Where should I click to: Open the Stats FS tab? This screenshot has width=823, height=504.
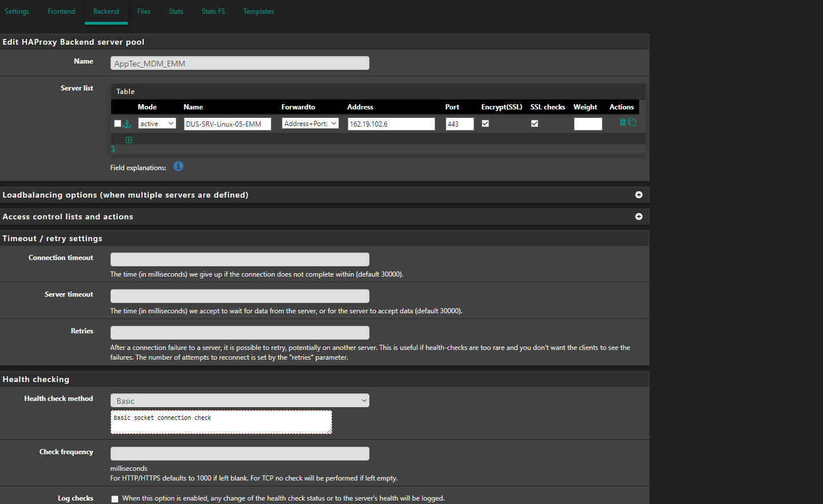point(213,11)
